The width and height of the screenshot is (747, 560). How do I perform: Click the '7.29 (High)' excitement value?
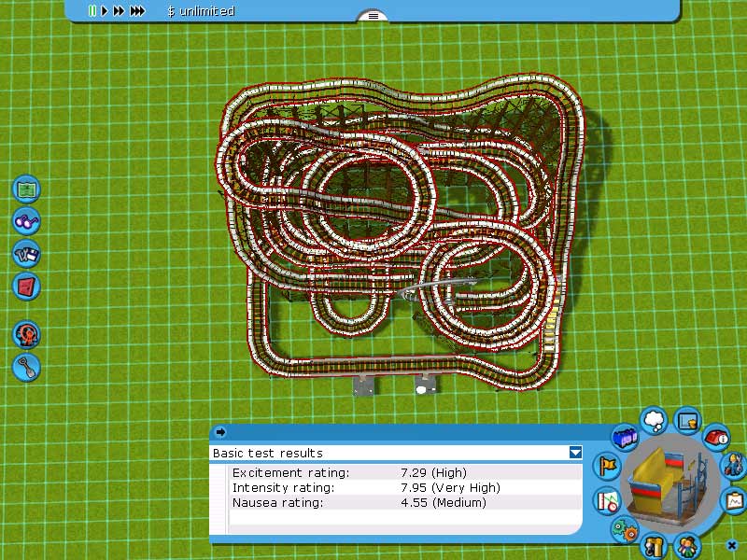point(433,472)
